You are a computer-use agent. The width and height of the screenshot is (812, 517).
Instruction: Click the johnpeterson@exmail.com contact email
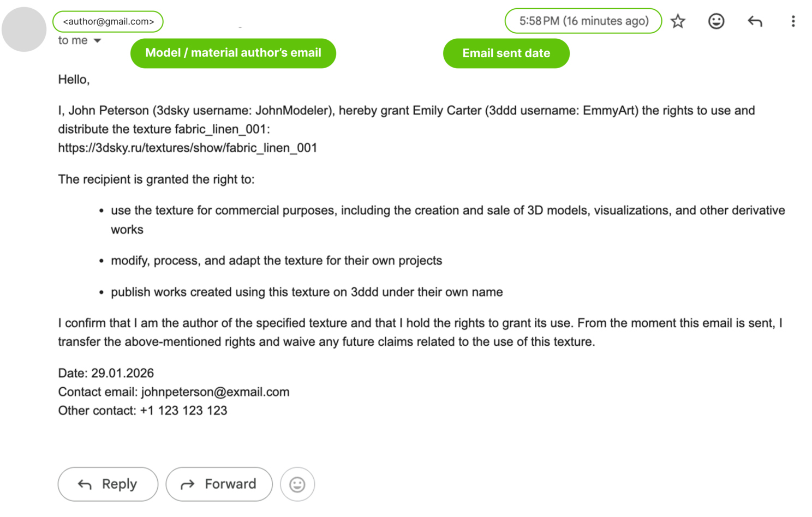coord(215,392)
